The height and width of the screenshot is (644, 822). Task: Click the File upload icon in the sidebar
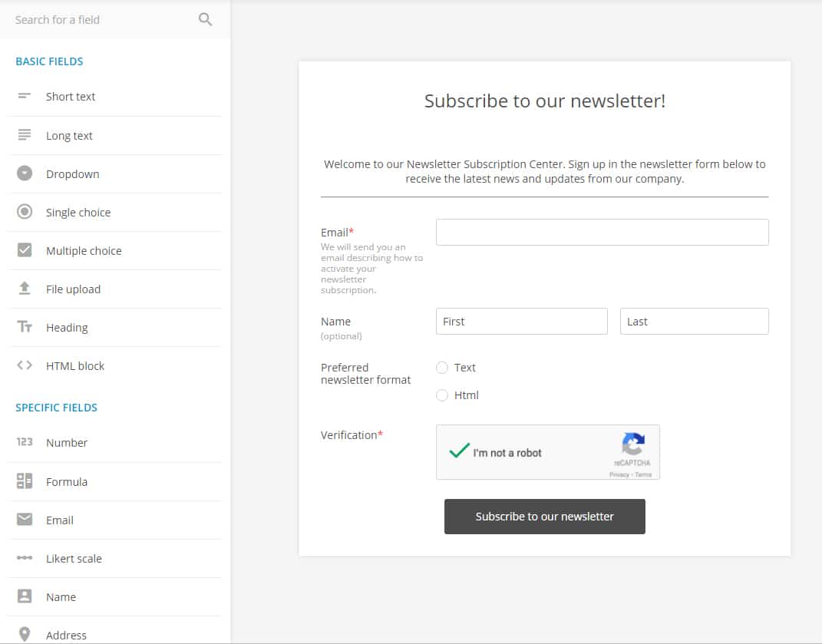tap(26, 289)
